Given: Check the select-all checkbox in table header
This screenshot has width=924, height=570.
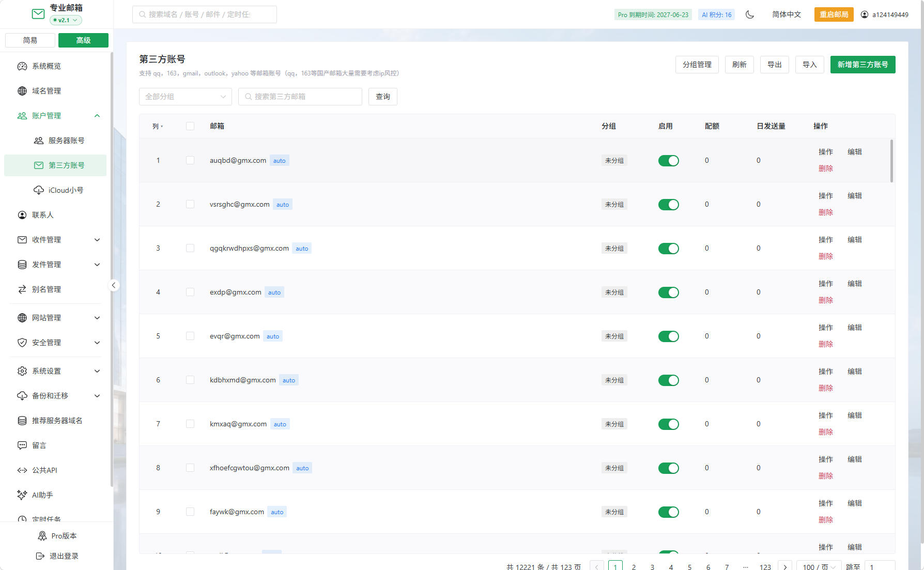Looking at the screenshot, I should [190, 126].
